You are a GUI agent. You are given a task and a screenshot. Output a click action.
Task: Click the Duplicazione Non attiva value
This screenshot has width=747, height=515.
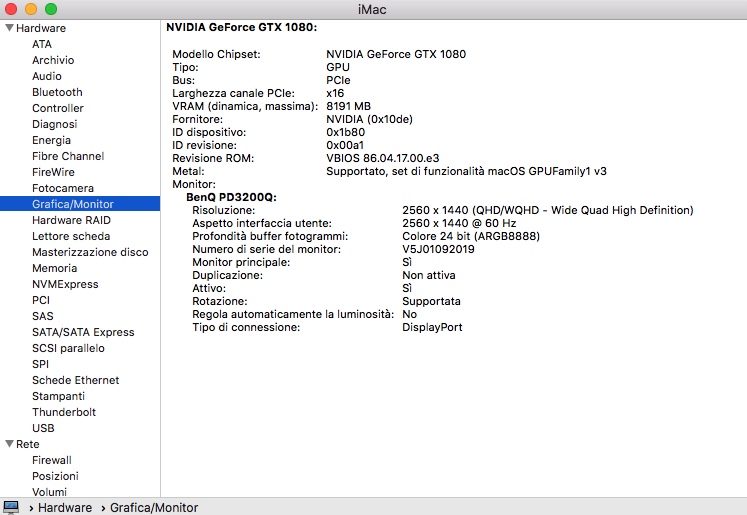tap(429, 275)
